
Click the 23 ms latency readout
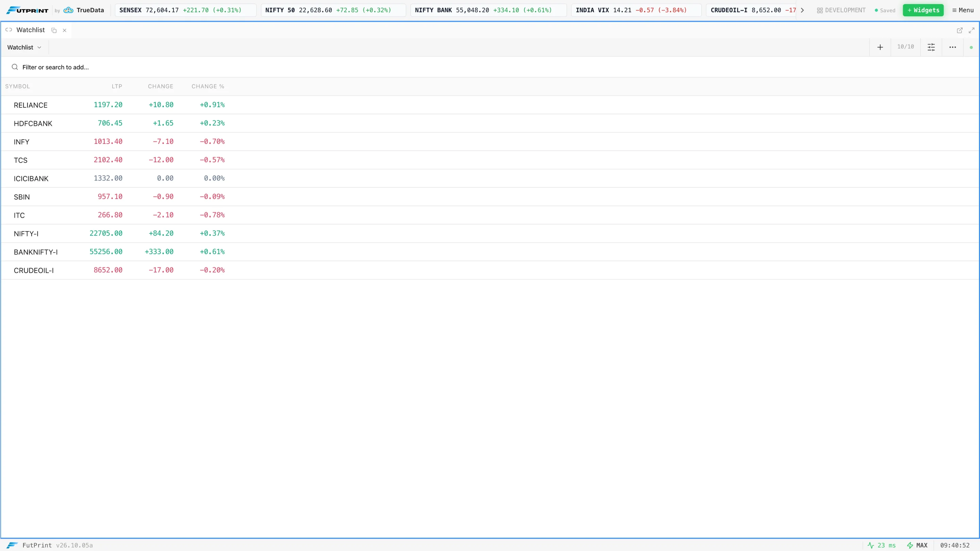(x=886, y=545)
